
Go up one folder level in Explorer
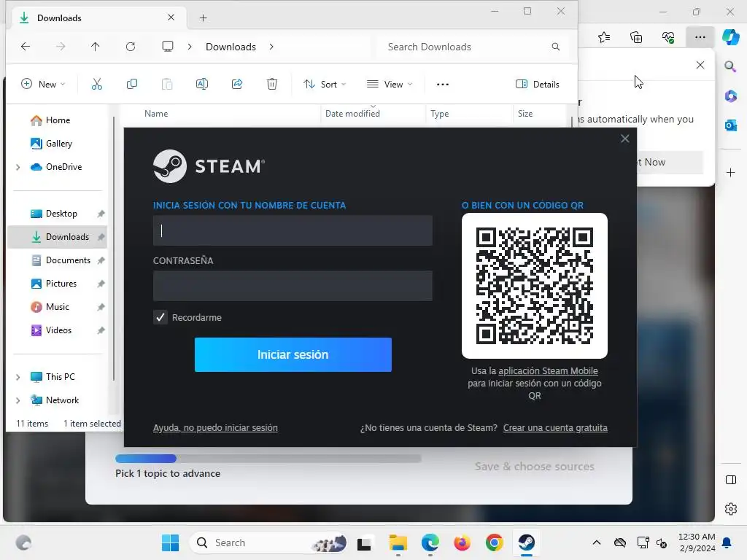coord(96,46)
